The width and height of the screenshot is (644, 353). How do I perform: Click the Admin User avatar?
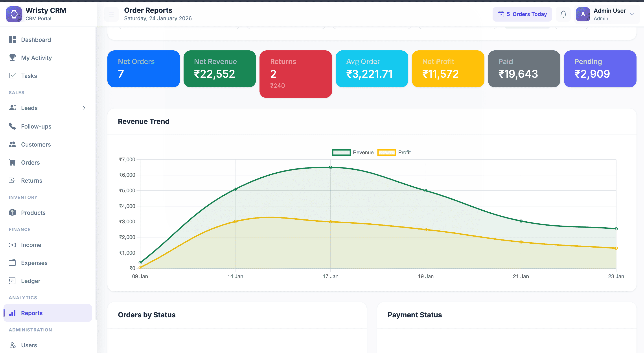pyautogui.click(x=583, y=14)
